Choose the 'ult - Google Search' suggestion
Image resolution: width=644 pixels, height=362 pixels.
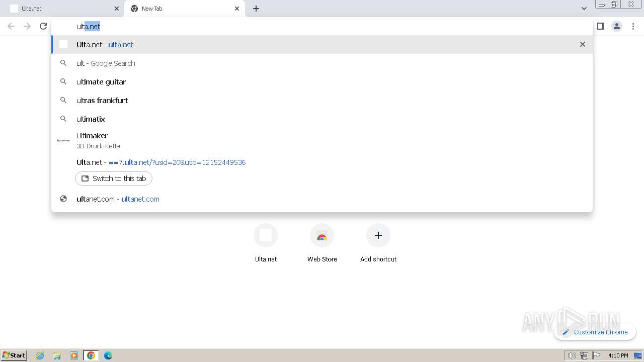pyautogui.click(x=322, y=63)
